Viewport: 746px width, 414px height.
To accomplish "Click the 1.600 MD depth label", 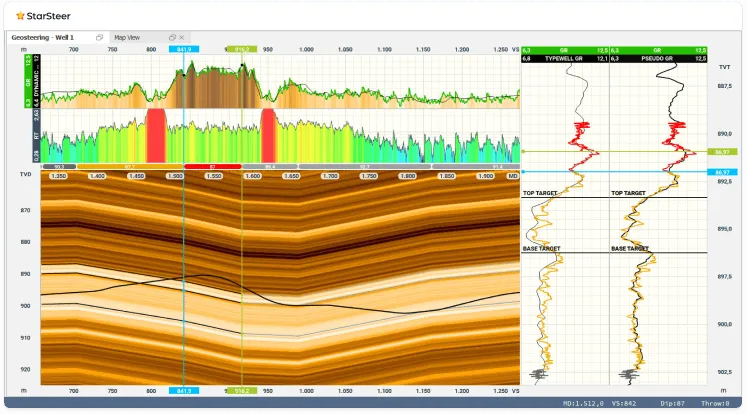I will click(253, 176).
